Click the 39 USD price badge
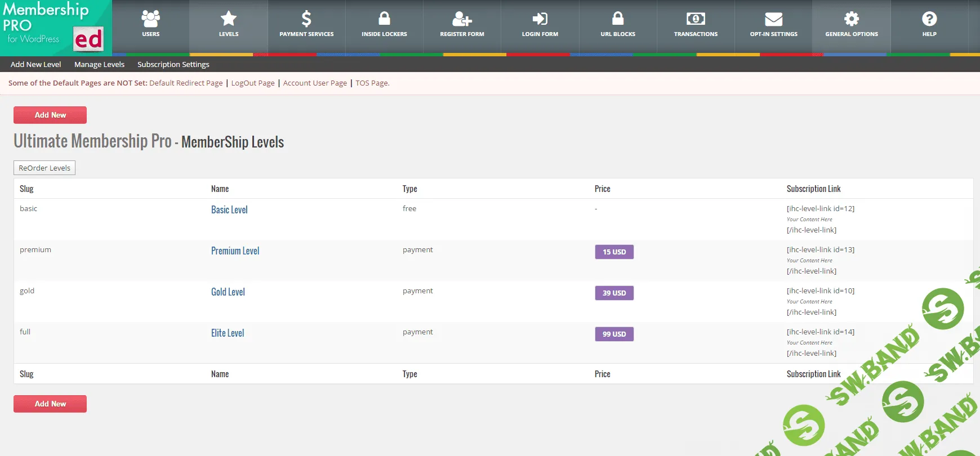Screen dimensions: 980x456 coord(614,293)
